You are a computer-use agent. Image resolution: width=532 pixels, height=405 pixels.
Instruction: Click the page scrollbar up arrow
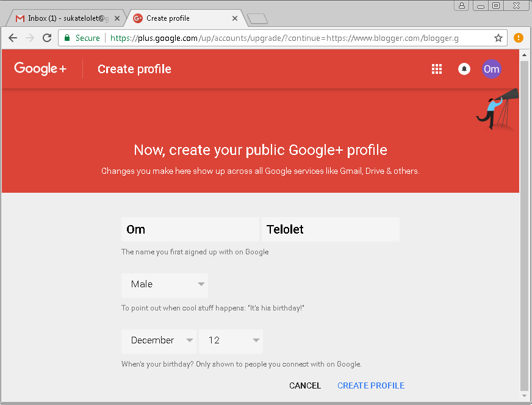(524, 55)
